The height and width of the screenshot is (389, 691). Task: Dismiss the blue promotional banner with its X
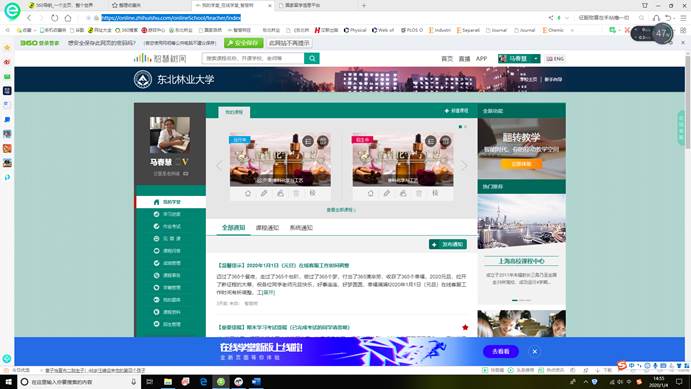(x=535, y=351)
